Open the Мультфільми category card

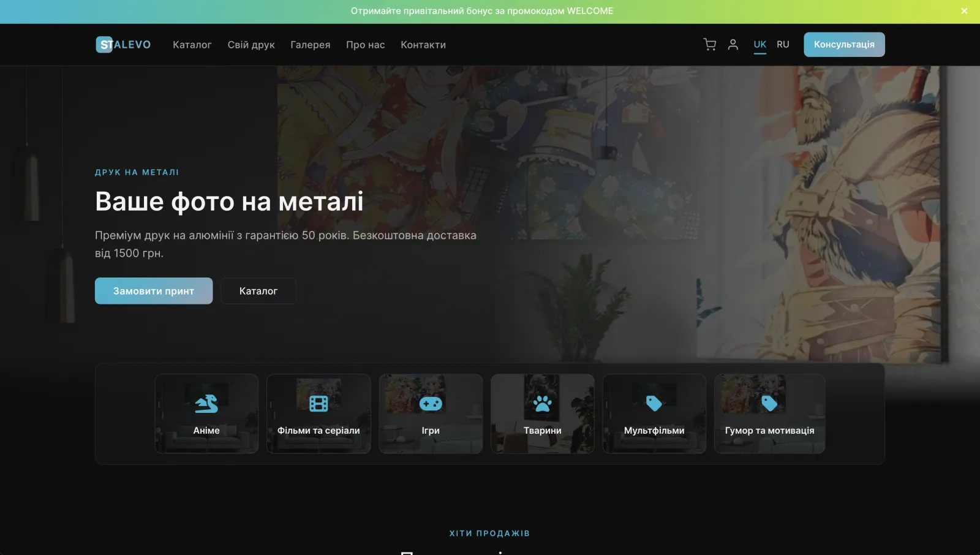[654, 413]
